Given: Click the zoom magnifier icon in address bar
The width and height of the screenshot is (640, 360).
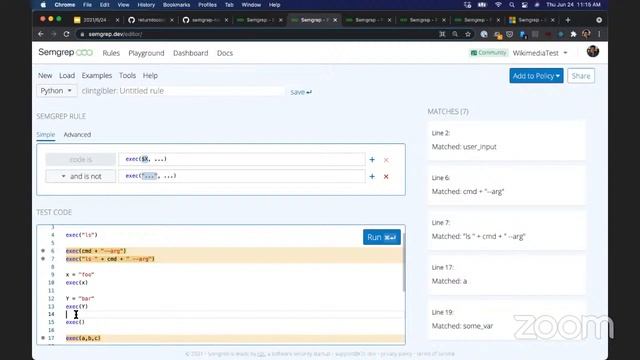Looking at the screenshot, I should 455,34.
